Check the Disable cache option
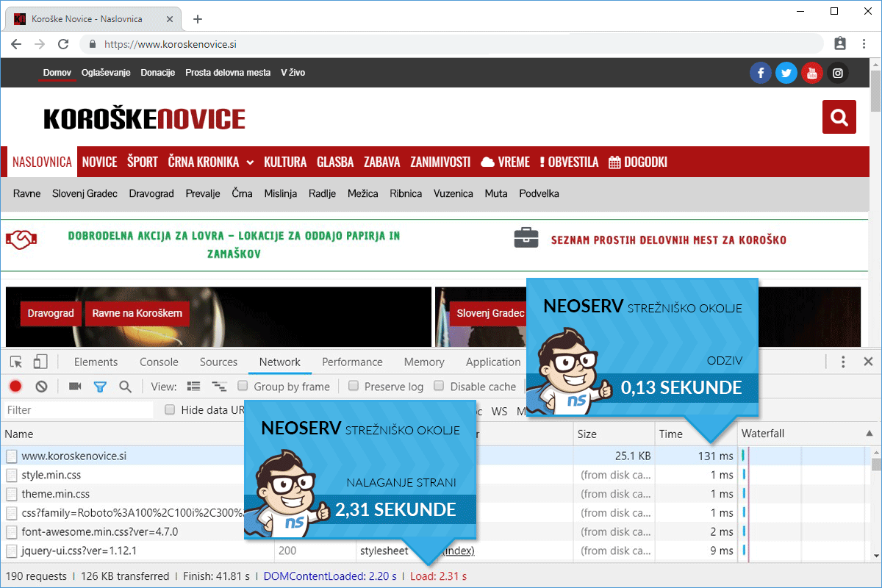The image size is (882, 588). (x=440, y=386)
